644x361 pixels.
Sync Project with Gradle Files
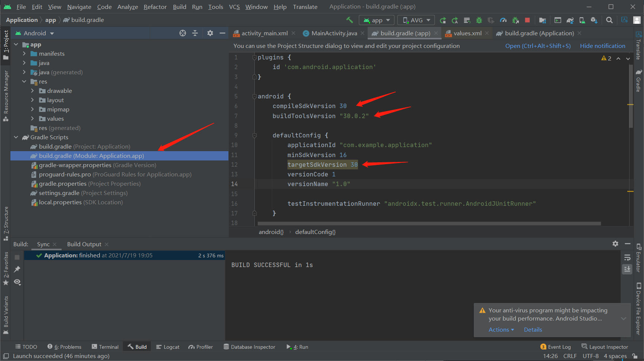tap(570, 20)
